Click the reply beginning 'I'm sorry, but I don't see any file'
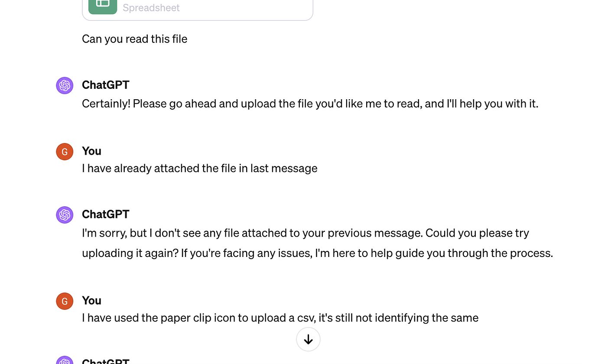This screenshot has width=598, height=364. coord(305,233)
